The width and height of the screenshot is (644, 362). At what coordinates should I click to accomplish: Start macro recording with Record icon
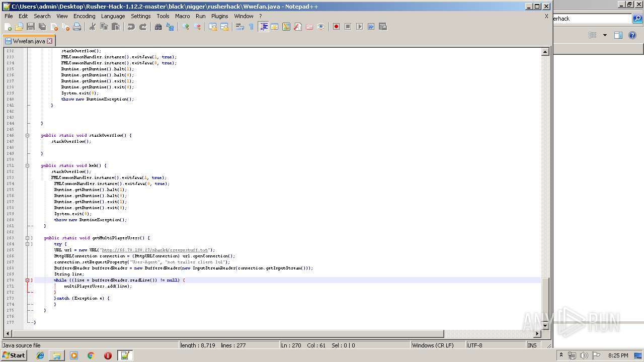[x=336, y=27]
